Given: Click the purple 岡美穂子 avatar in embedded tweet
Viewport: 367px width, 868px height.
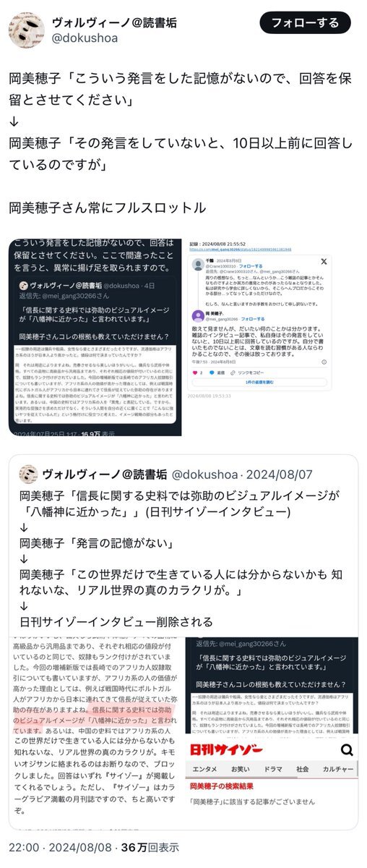Looking at the screenshot, I should click(x=198, y=315).
